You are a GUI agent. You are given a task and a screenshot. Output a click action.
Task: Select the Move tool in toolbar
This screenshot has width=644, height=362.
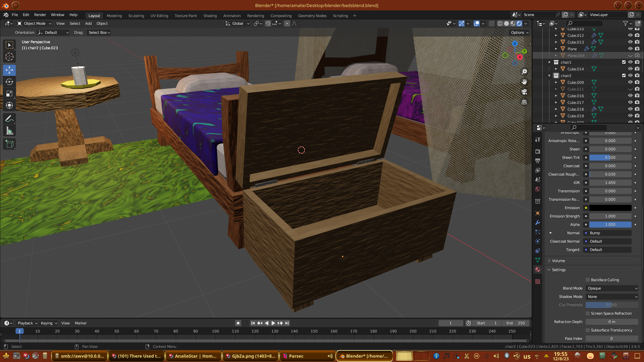(9, 70)
